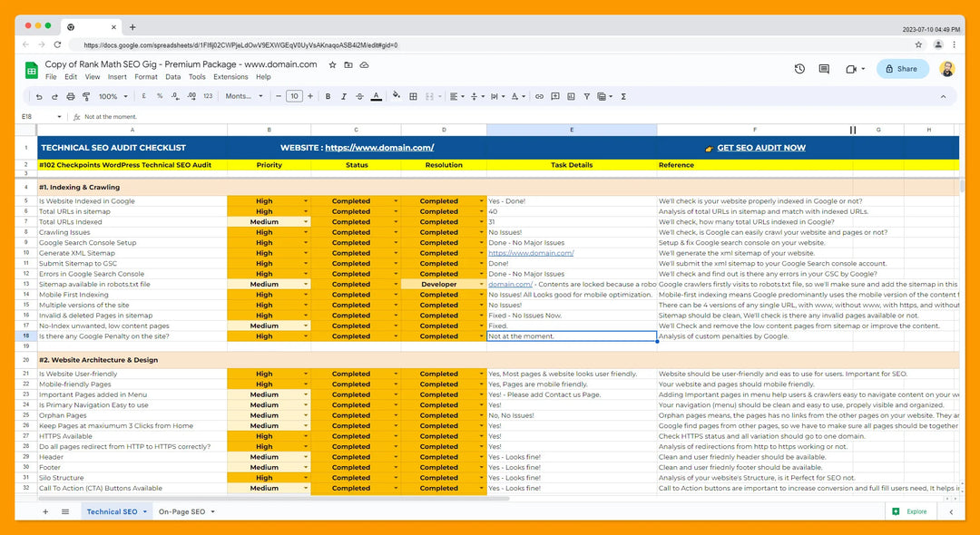Screen dimensions: 980x535
Task: Open version history via the clock icon
Action: (799, 69)
